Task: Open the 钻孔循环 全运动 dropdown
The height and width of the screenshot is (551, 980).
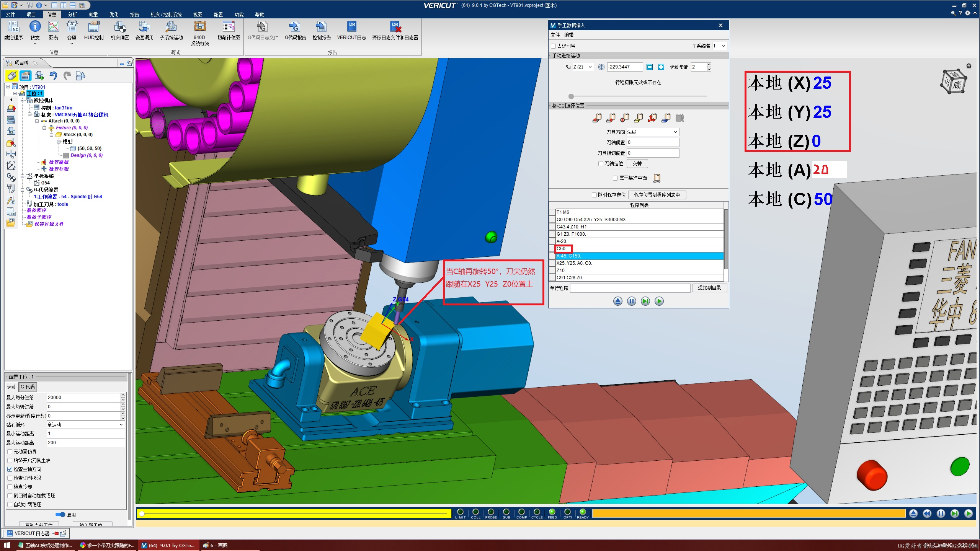Action: coord(85,425)
